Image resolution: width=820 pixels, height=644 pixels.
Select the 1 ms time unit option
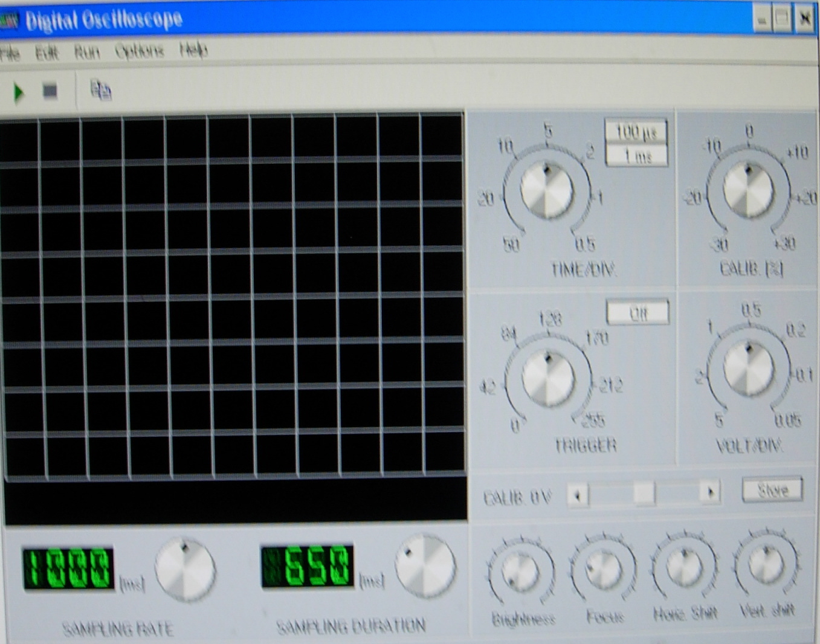(x=636, y=156)
